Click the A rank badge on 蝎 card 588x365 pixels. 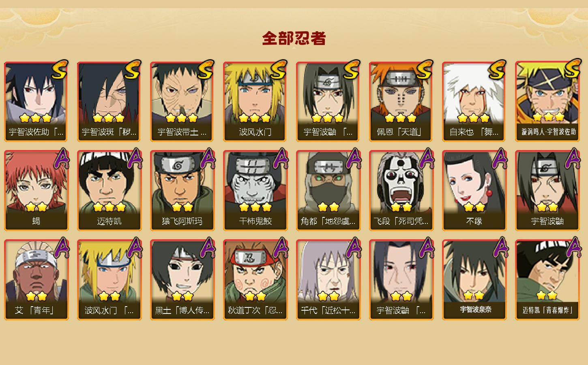[61, 158]
